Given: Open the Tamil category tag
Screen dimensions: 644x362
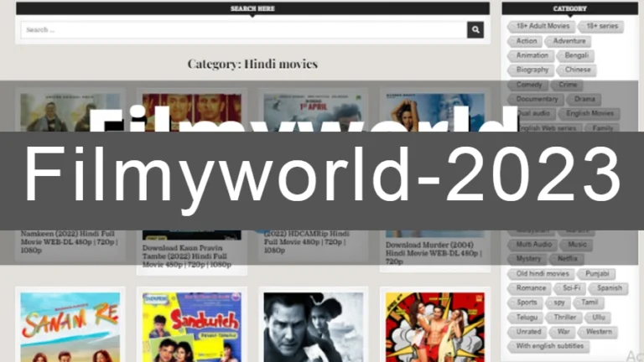Looking at the screenshot, I should coord(588,303).
